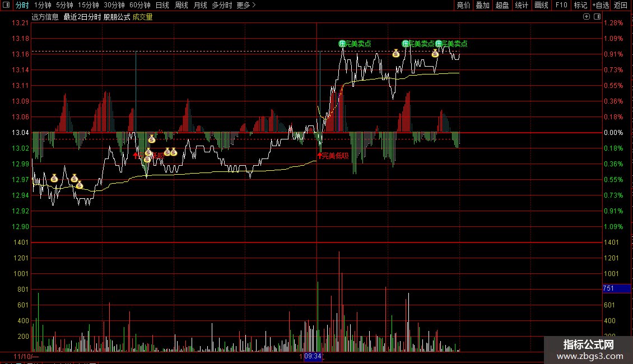Open the 多分时 view
This screenshot has height=364, width=633.
(x=222, y=5)
